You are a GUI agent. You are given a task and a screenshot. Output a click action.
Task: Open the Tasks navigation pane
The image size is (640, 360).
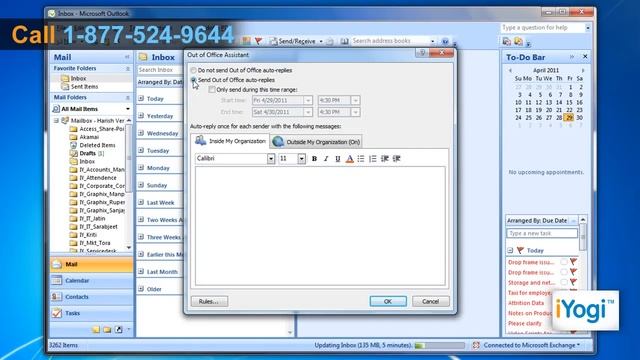[91, 313]
